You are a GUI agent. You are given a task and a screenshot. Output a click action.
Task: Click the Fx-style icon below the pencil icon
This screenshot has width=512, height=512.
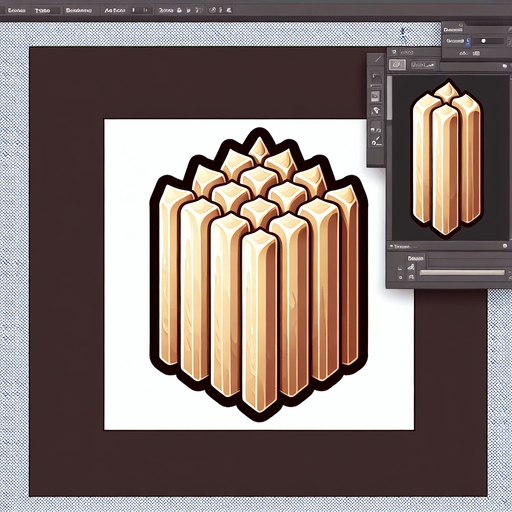coord(411,277)
